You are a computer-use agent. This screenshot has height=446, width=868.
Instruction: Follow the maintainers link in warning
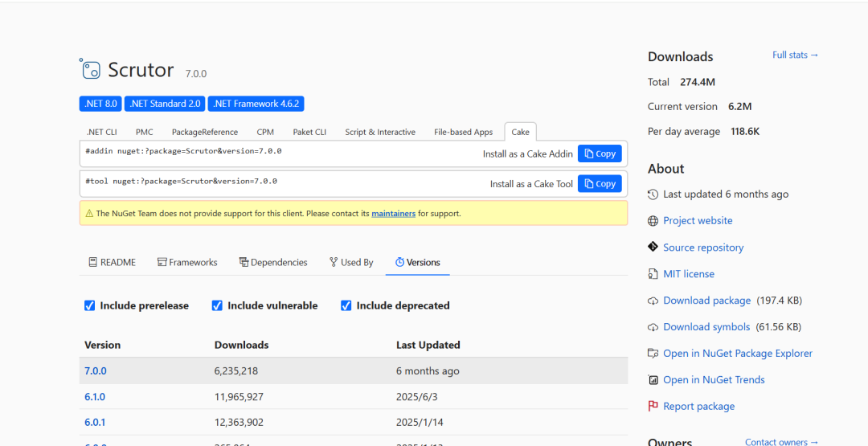coord(394,214)
